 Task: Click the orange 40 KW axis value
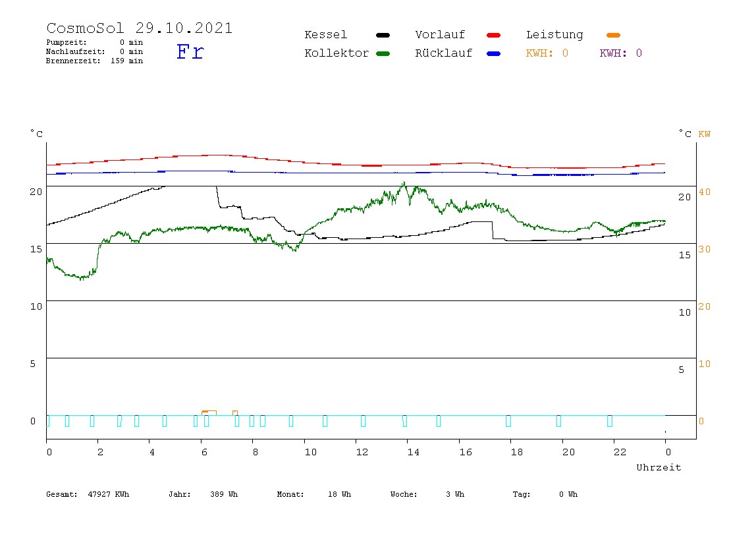click(x=705, y=192)
